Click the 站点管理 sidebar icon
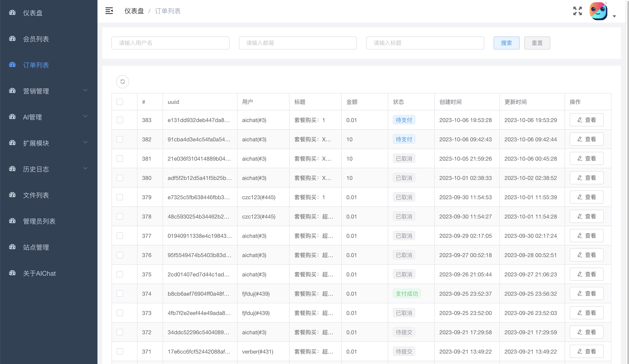 coord(12,247)
